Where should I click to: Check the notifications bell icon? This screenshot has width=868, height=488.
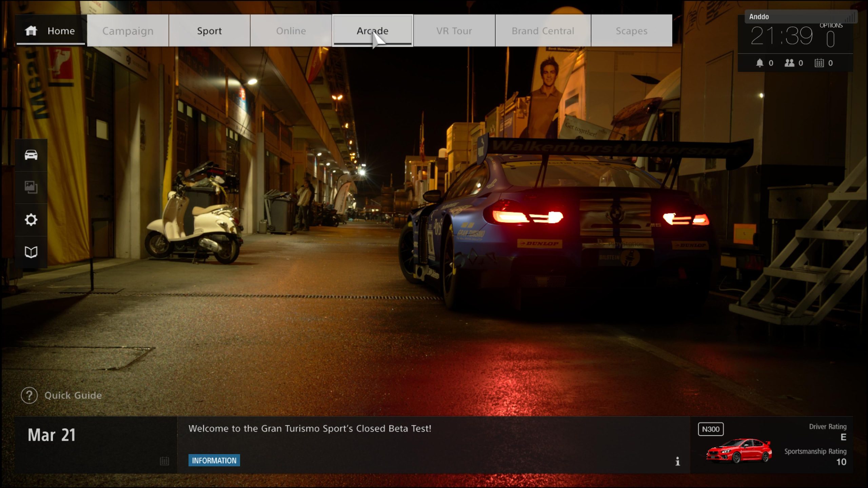(760, 63)
